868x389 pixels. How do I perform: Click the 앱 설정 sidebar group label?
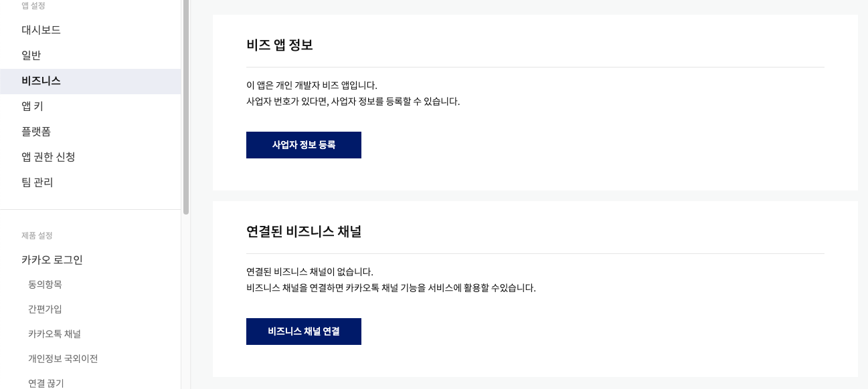coord(34,5)
